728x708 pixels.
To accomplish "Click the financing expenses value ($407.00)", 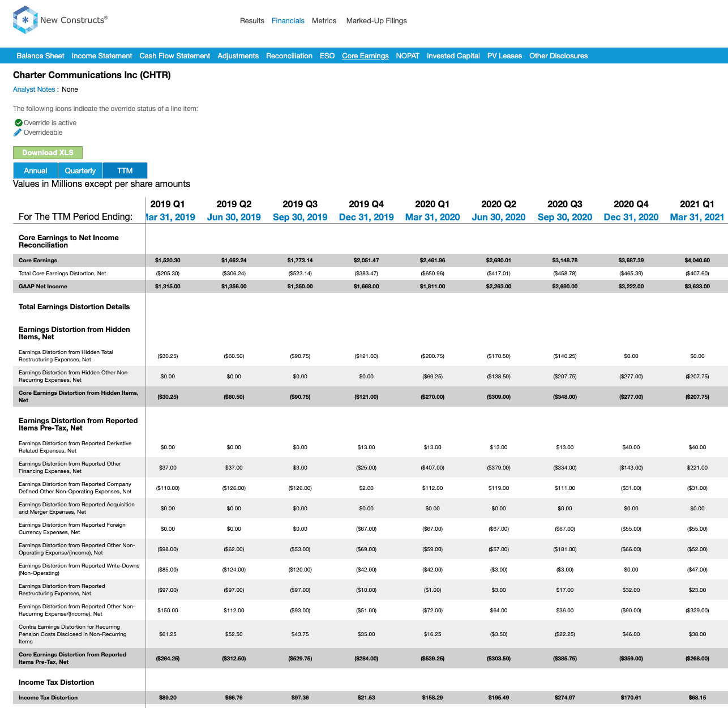I will (x=432, y=468).
